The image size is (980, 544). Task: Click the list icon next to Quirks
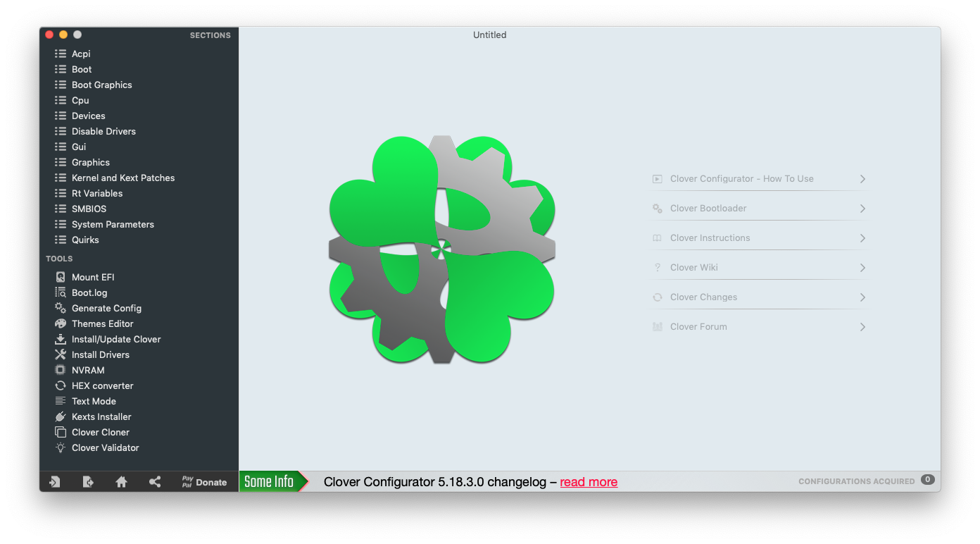(61, 240)
